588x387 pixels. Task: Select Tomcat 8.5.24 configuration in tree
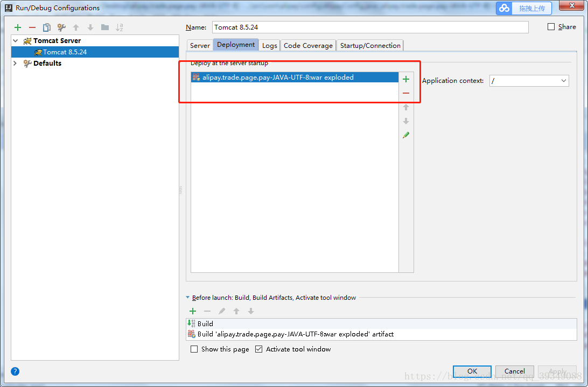pyautogui.click(x=95, y=52)
